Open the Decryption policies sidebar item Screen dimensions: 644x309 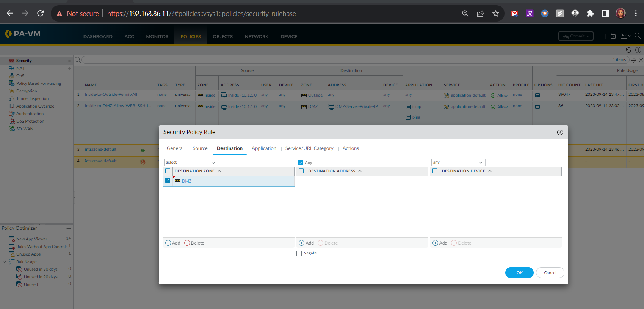(27, 91)
